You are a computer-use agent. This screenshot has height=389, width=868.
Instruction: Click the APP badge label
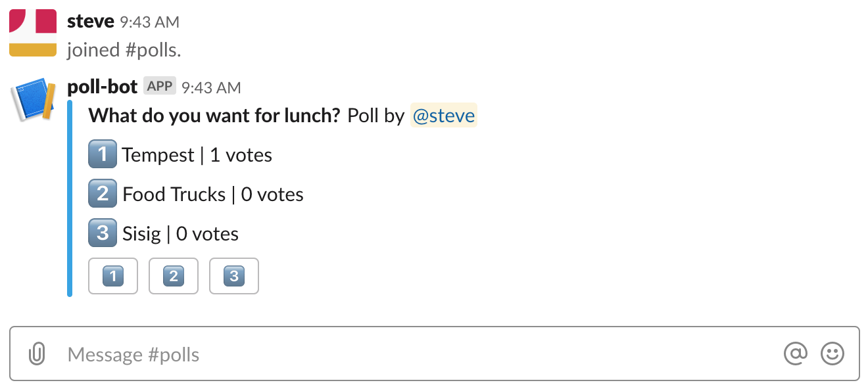point(160,86)
